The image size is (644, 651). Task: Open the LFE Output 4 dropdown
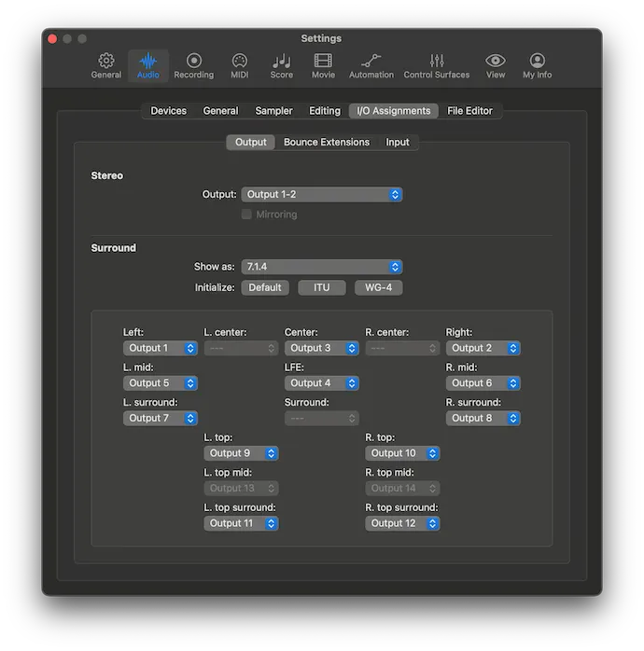coord(321,382)
